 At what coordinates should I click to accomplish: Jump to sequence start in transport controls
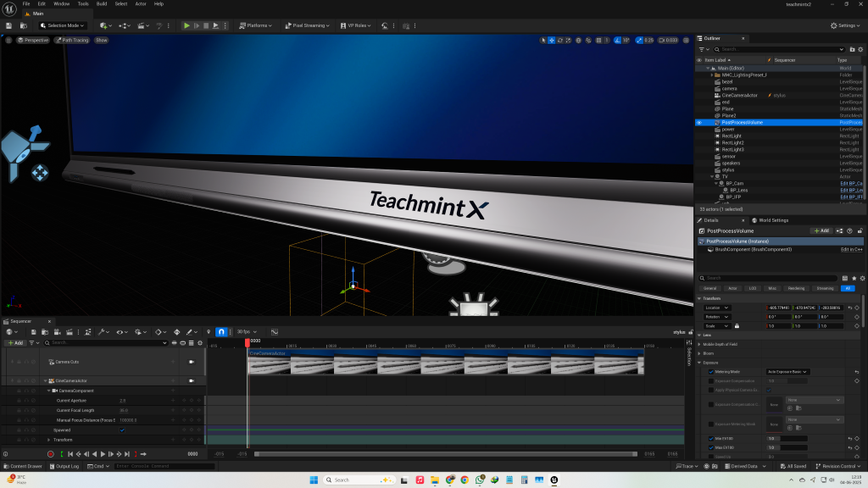click(x=70, y=454)
